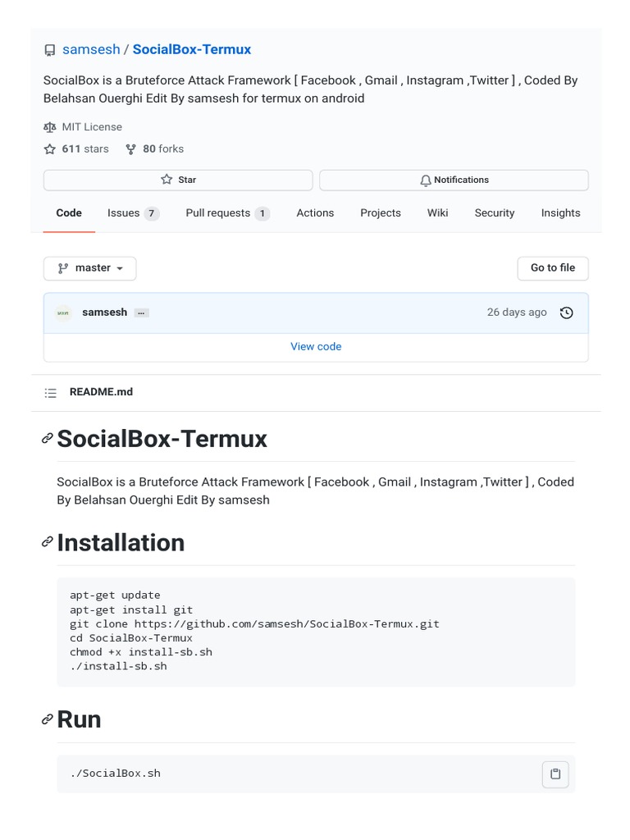Image resolution: width=630 pixels, height=840 pixels.
Task: Open the samsesh owner profile link
Action: click(91, 50)
